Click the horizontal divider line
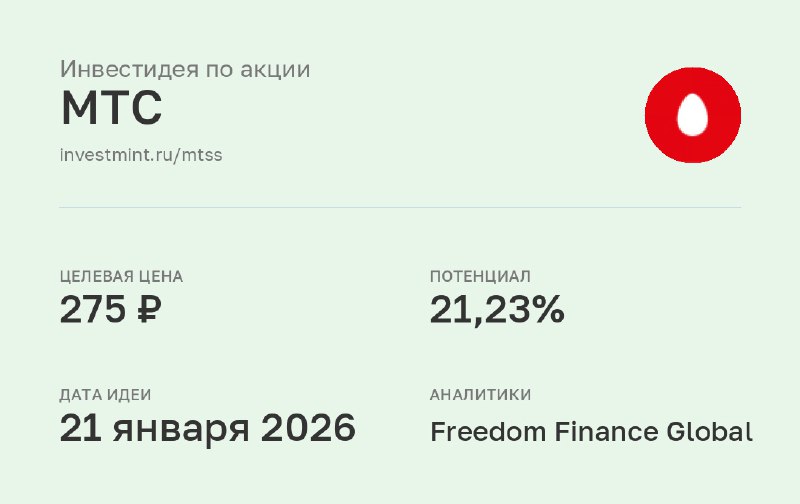 pyautogui.click(x=400, y=208)
